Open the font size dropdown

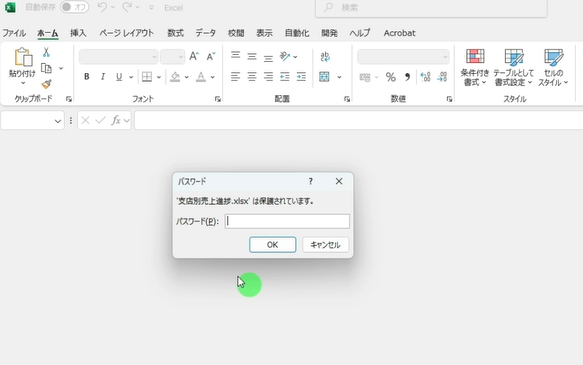point(181,57)
